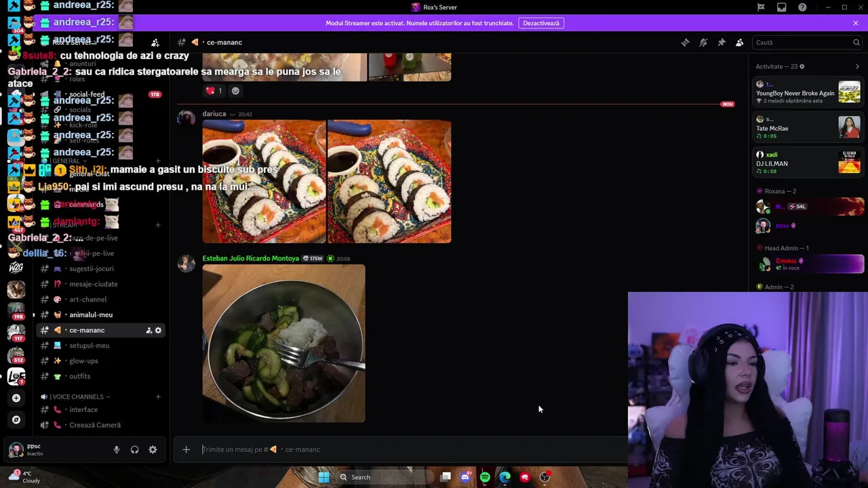Open the attachment plus button in message bar
Viewport: 868px width, 488px height.
click(x=186, y=449)
